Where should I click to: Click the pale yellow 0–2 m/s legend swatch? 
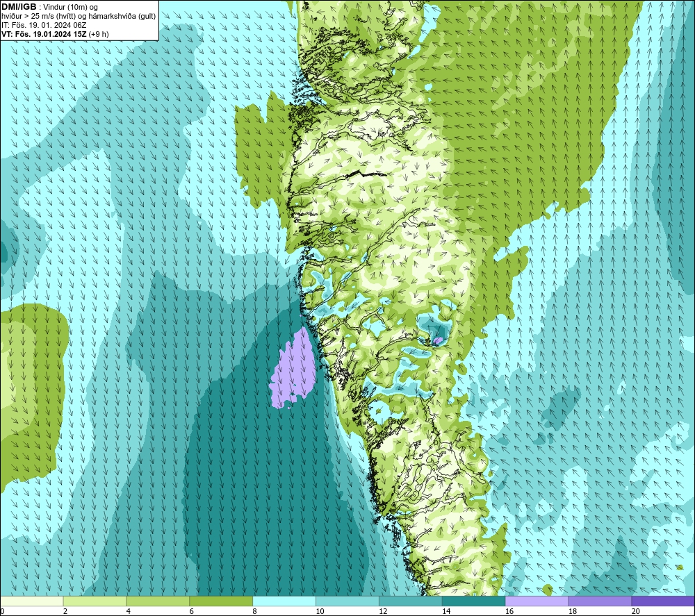click(x=31, y=601)
